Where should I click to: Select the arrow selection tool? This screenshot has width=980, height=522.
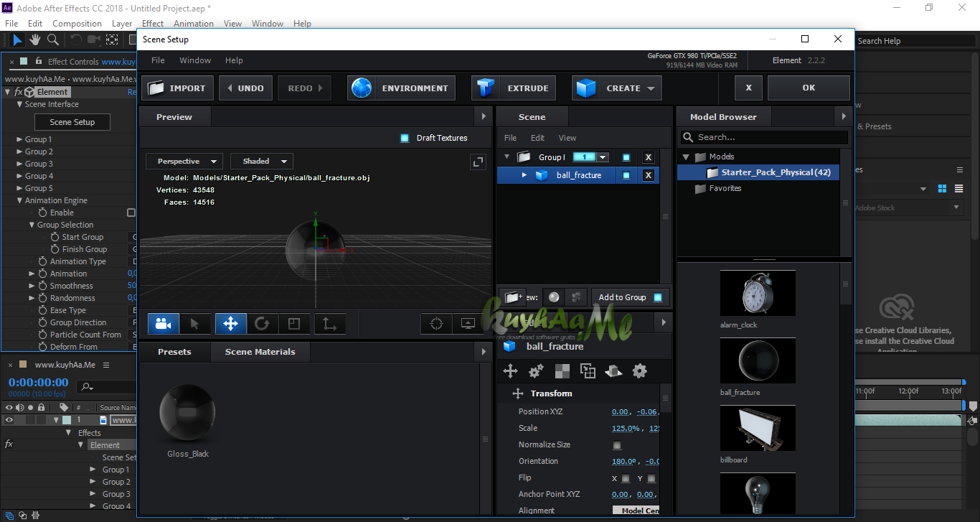click(x=195, y=324)
